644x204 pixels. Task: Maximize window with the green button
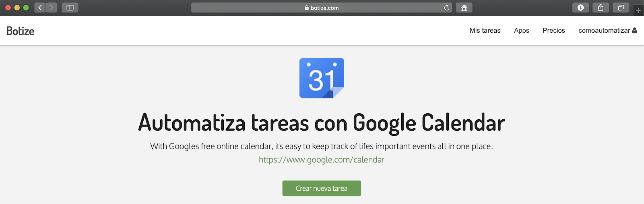(x=26, y=8)
